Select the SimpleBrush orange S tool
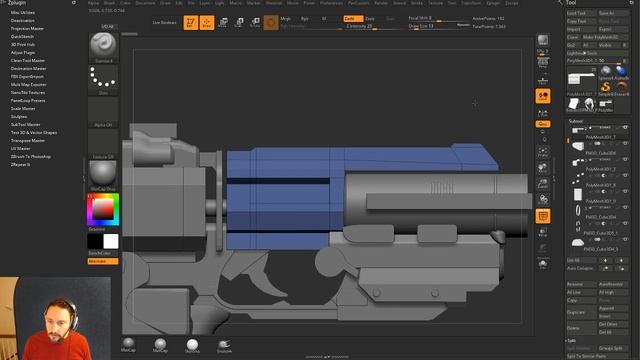 tap(606, 88)
